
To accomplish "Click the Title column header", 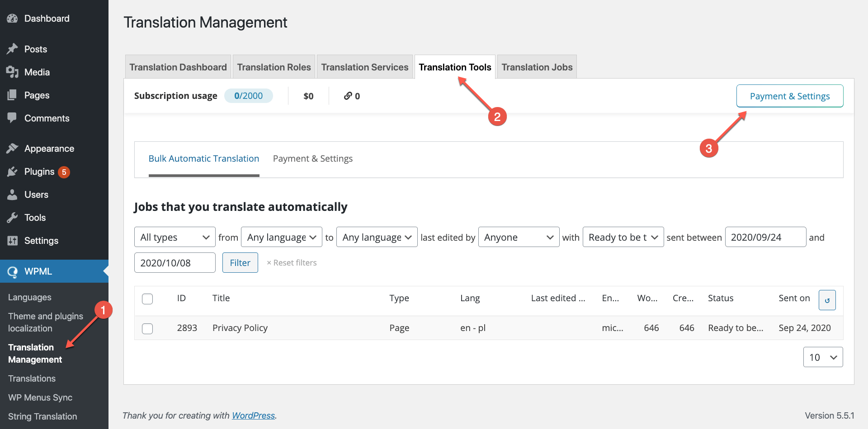I will [221, 298].
